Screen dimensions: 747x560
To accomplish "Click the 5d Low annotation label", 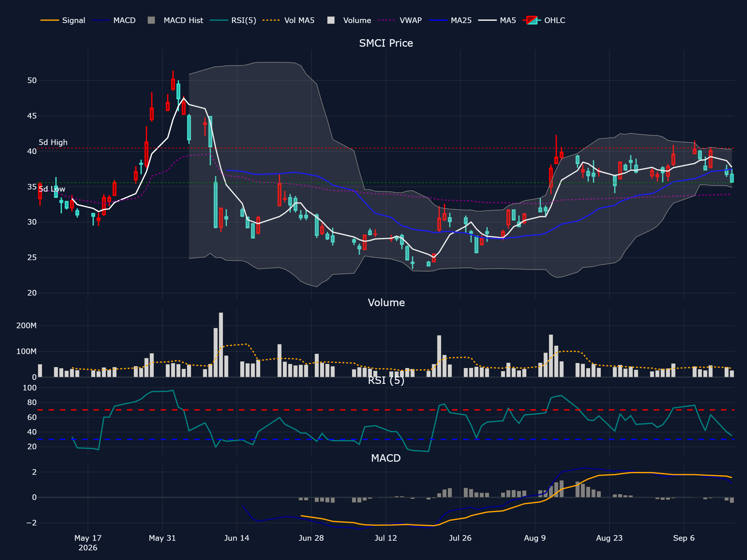I will click(x=52, y=189).
